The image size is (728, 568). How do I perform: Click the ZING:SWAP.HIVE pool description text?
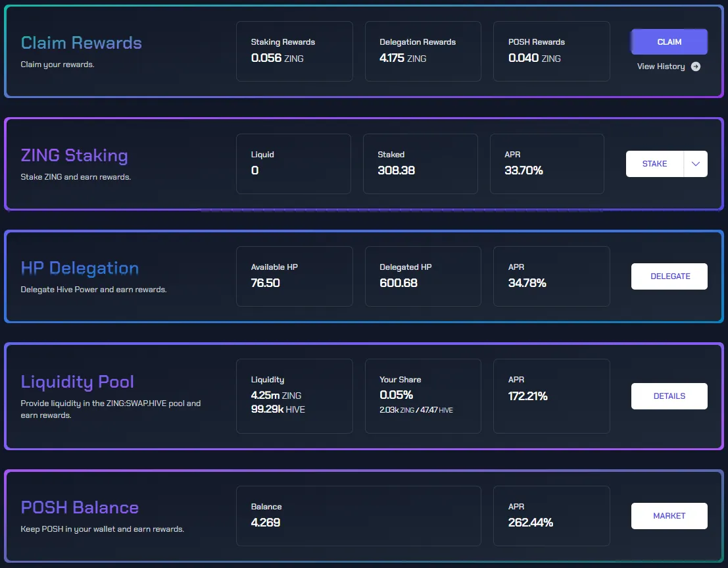tap(110, 409)
